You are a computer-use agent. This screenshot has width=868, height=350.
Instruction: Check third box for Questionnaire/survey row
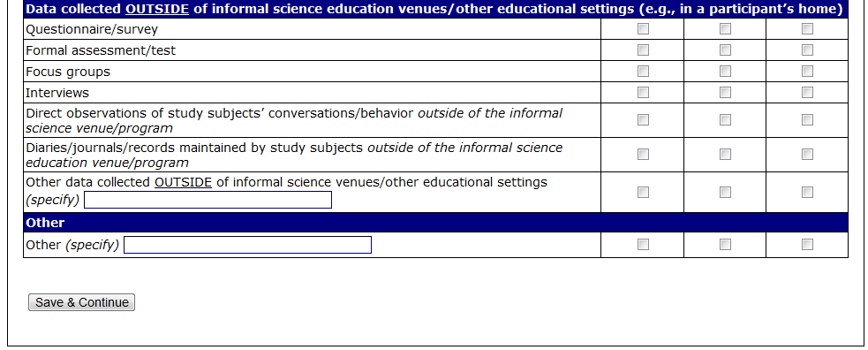point(808,29)
